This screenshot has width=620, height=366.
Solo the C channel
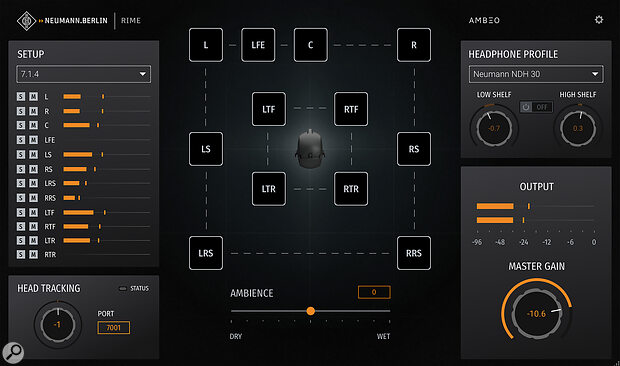[x=21, y=125]
